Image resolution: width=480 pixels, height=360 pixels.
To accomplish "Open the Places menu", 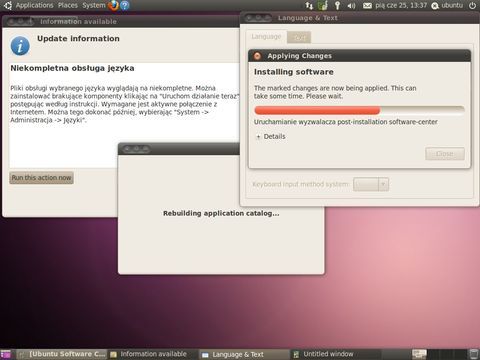I will point(68,5).
